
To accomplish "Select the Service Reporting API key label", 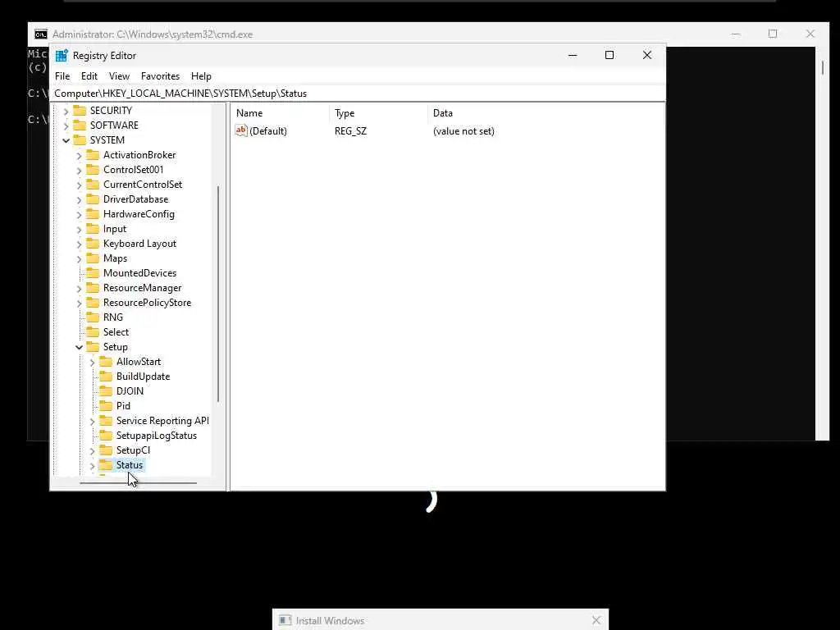I will click(x=163, y=421).
